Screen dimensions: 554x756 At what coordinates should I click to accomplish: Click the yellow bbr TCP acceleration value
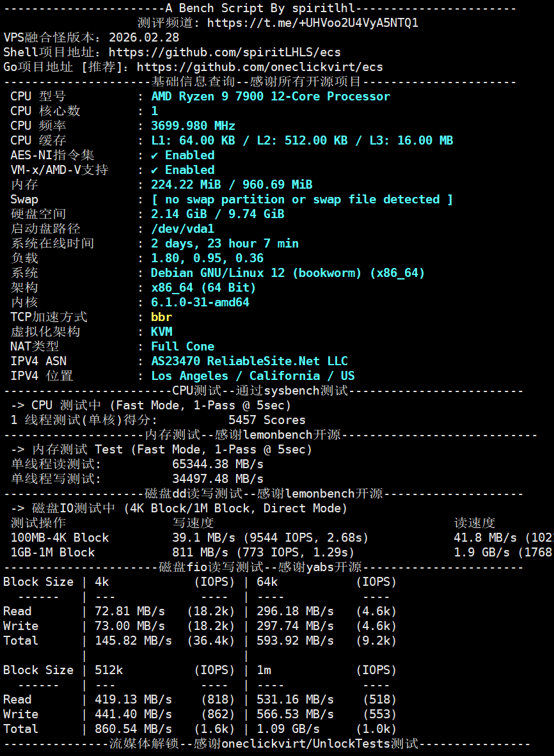[161, 317]
